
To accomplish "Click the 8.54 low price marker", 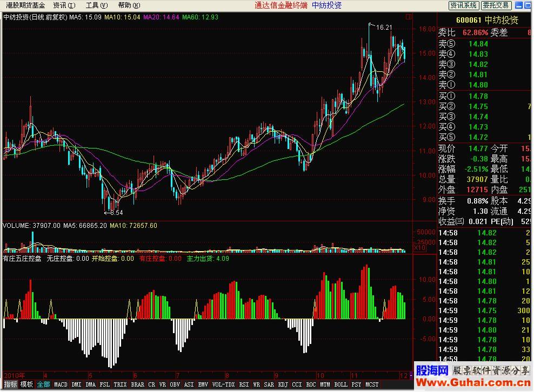I will (116, 213).
